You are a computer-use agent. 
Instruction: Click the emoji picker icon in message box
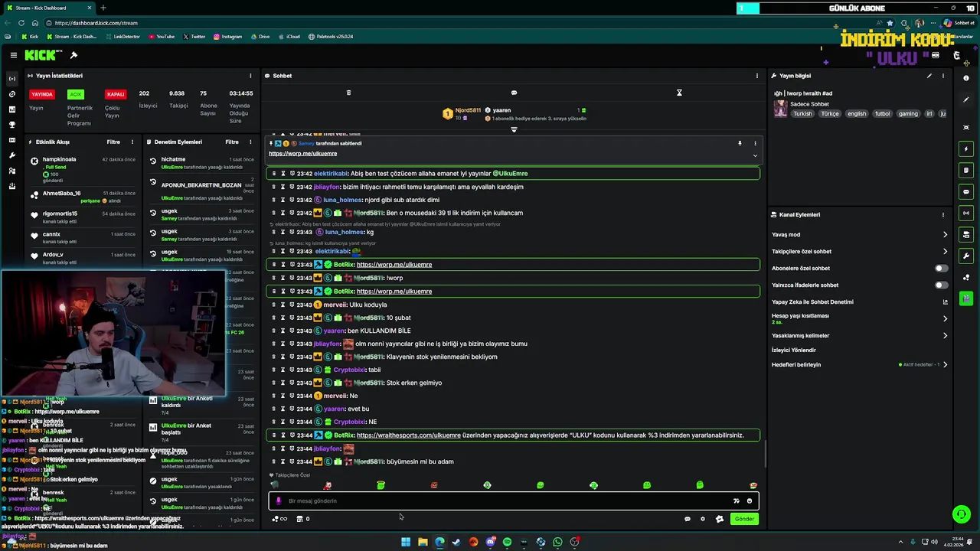pos(750,501)
